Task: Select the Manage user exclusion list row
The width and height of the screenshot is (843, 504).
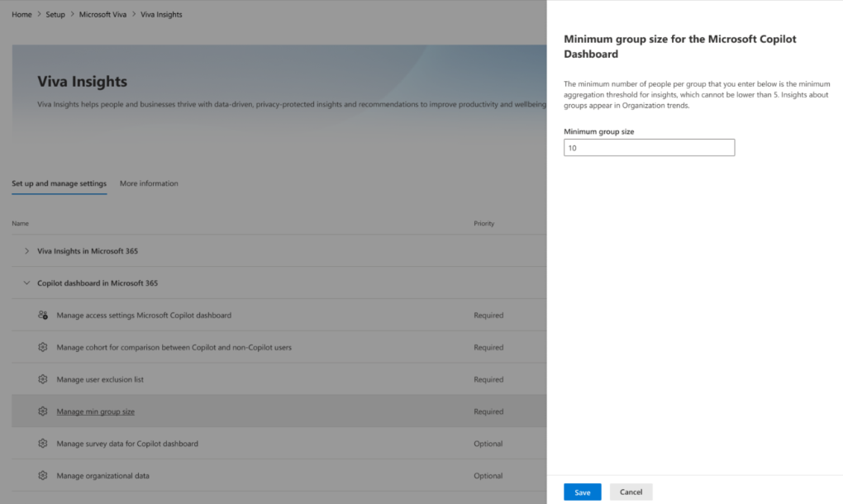Action: tap(98, 379)
